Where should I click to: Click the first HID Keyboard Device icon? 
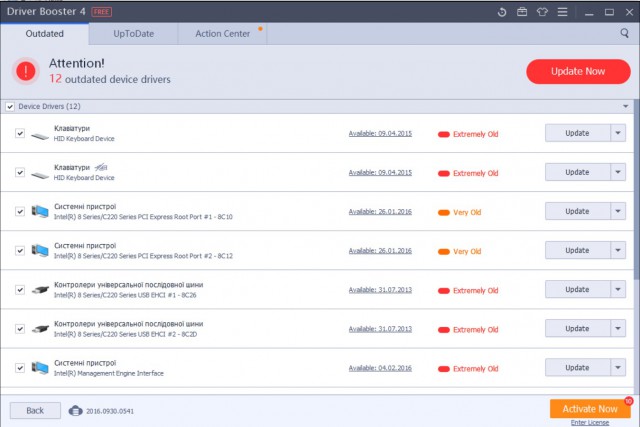40,136
